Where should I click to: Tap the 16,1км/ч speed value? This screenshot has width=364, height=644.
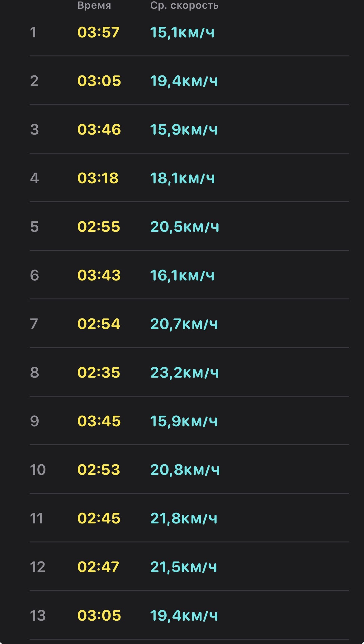tap(182, 275)
